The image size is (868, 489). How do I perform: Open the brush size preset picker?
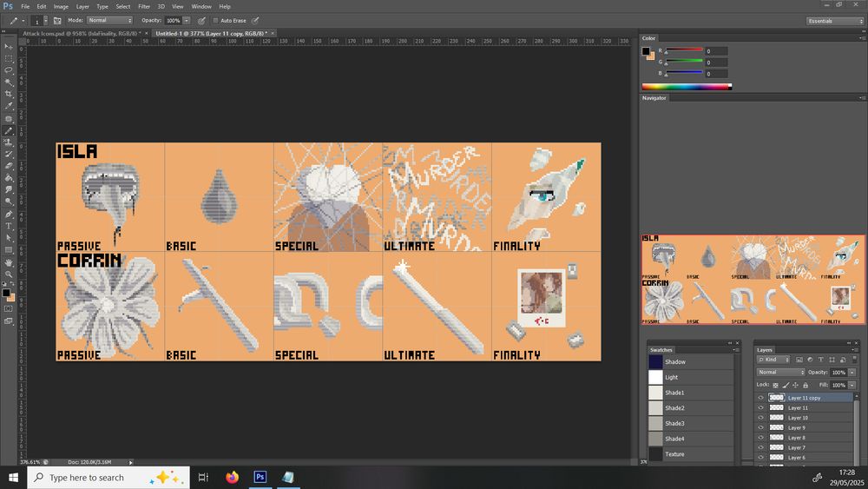45,21
